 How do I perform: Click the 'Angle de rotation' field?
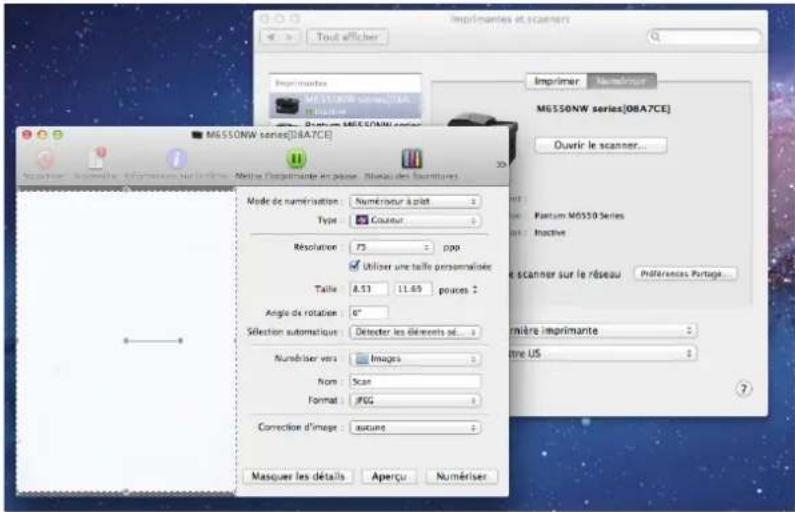coord(369,313)
